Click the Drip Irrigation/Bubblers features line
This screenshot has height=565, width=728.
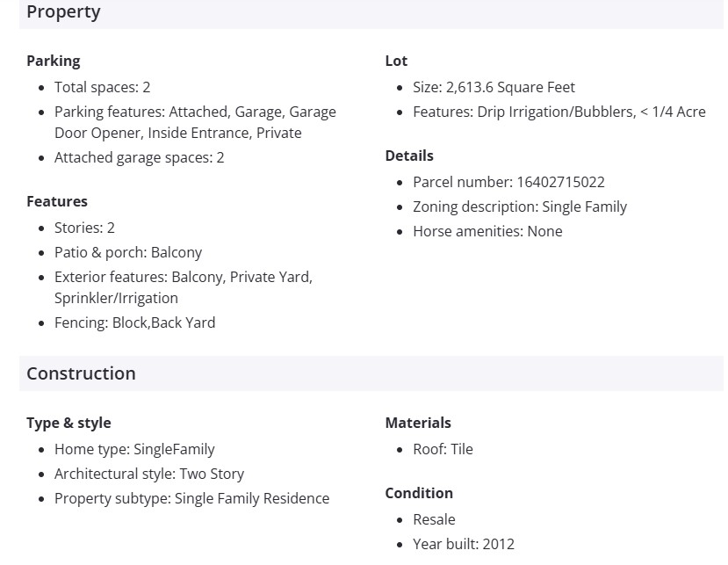559,112
